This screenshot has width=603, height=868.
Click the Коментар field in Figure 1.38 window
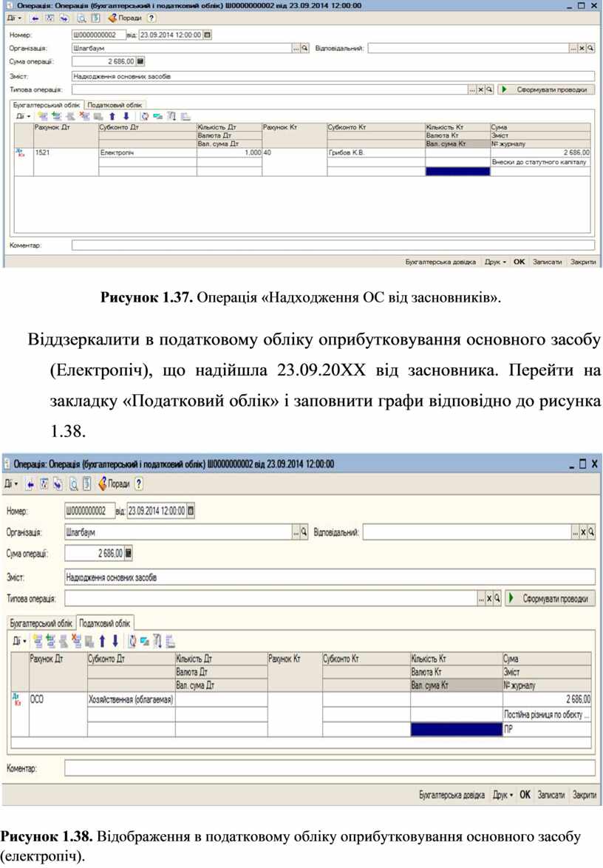click(x=330, y=768)
